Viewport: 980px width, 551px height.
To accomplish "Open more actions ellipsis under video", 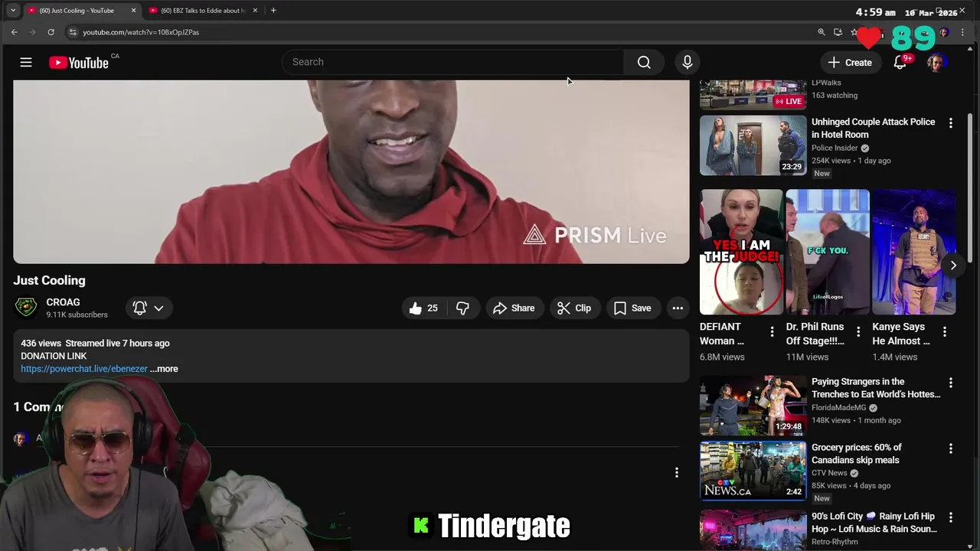I will click(x=678, y=308).
